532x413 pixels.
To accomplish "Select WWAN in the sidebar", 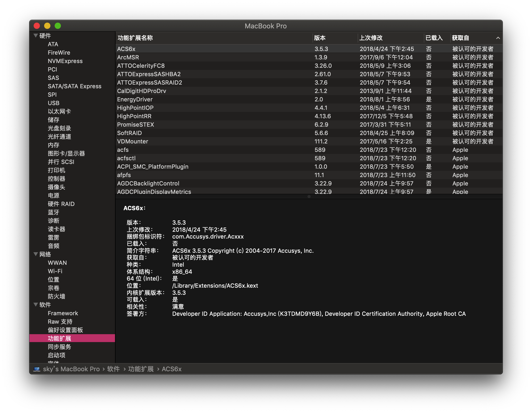I will coord(57,263).
